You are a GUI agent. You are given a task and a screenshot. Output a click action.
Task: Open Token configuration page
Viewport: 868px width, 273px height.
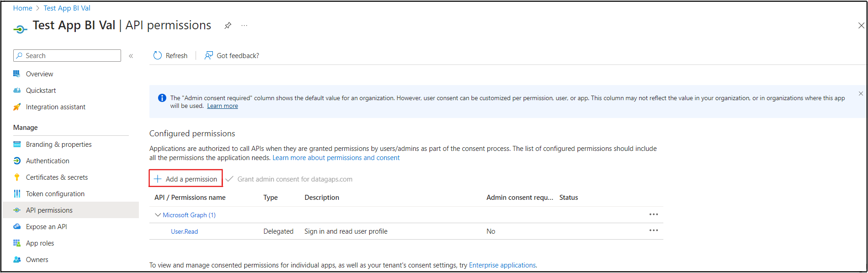click(x=55, y=194)
